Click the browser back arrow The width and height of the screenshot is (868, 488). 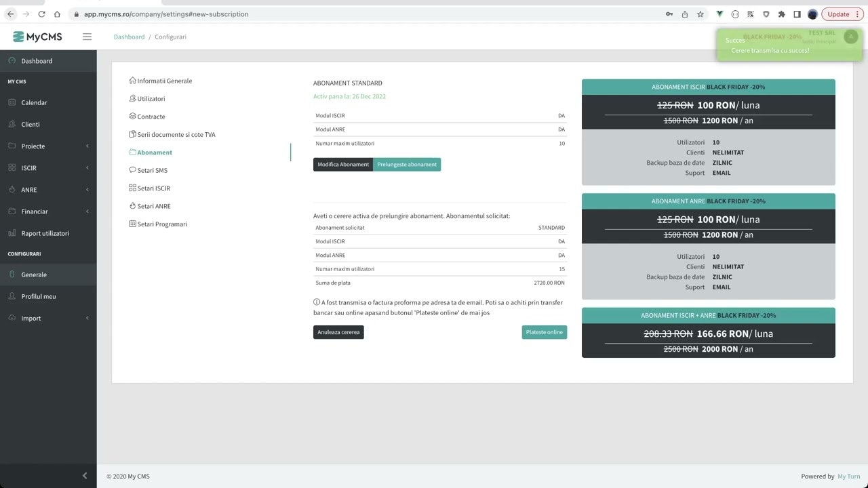pos(10,14)
